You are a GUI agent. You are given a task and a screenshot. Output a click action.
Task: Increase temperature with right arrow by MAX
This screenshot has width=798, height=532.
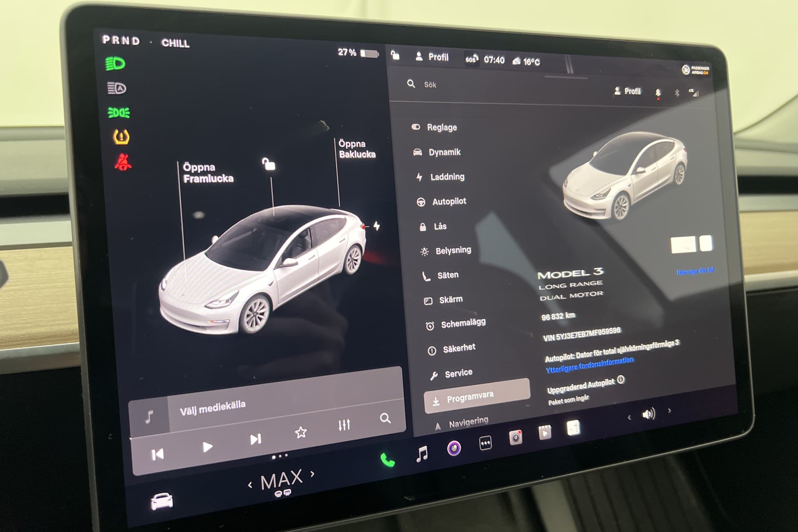312,474
